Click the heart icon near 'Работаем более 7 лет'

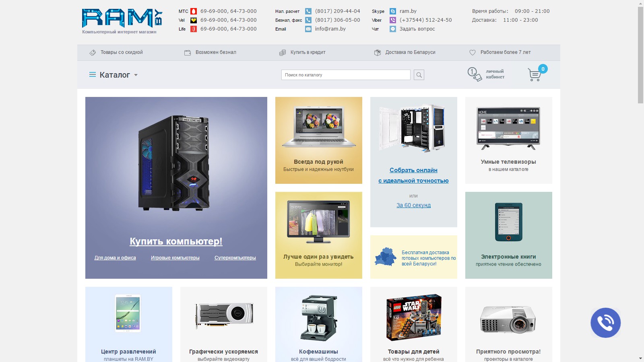click(473, 53)
